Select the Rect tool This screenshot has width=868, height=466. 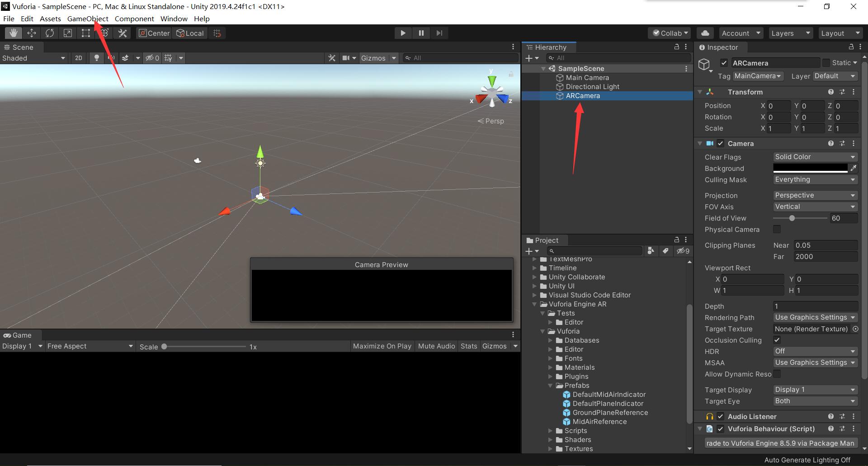(86, 33)
